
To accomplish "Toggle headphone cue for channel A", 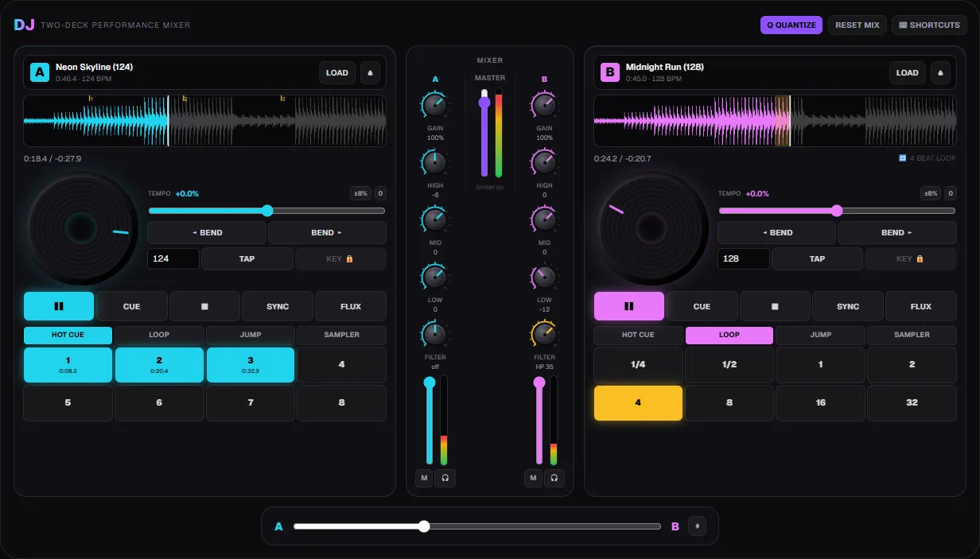I will [445, 478].
